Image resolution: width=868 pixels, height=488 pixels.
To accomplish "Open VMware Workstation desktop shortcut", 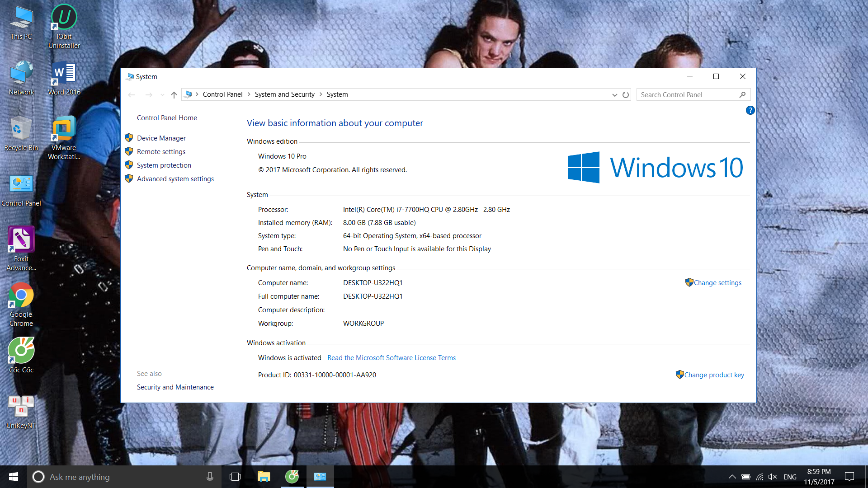I will pos(64,138).
